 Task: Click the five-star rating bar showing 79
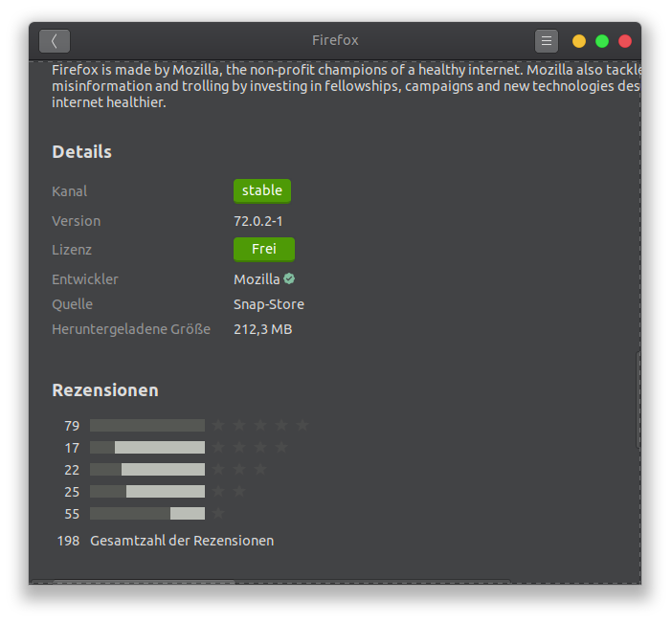pyautogui.click(x=147, y=426)
